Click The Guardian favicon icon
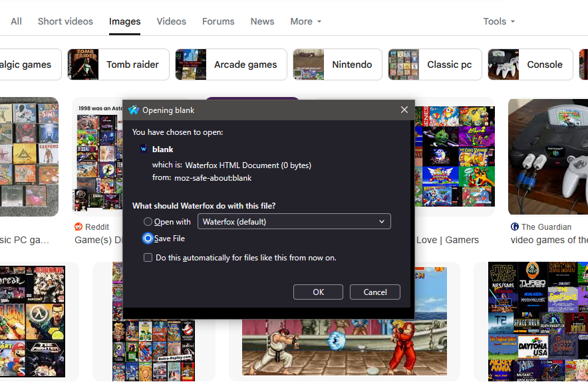 coord(515,227)
